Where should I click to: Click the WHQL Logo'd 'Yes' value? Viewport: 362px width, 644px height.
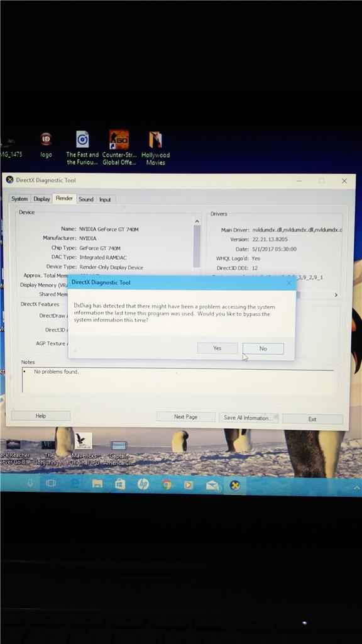pyautogui.click(x=256, y=258)
